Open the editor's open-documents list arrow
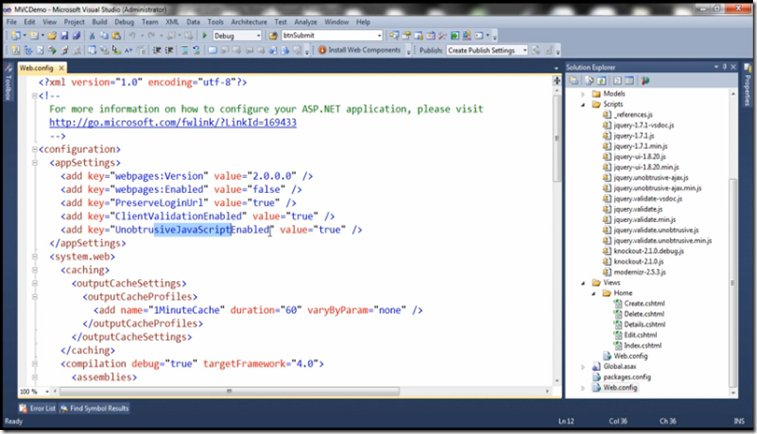 tap(556, 68)
